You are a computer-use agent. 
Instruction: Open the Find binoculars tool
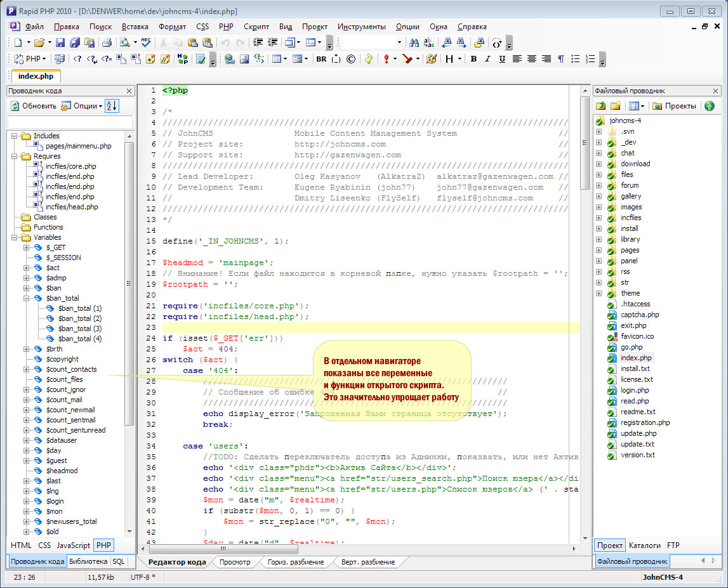tap(414, 43)
